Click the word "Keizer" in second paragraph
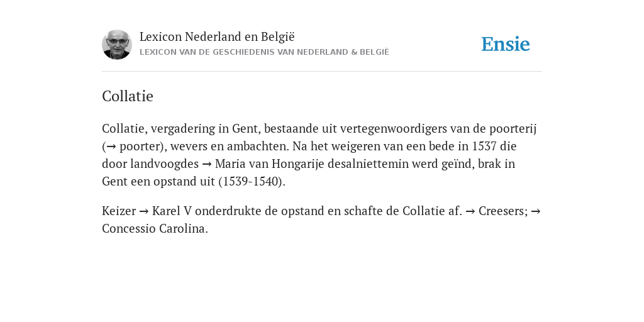 (x=119, y=211)
